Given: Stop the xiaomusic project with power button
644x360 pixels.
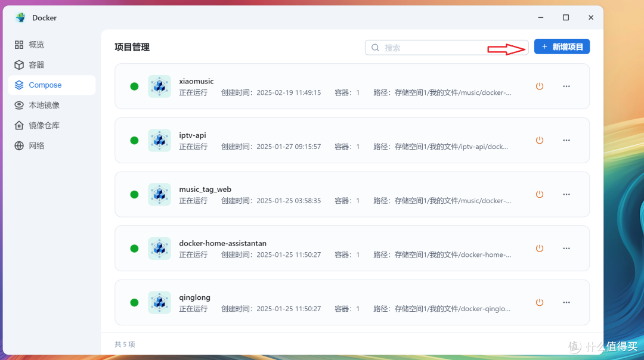Looking at the screenshot, I should coord(540,86).
